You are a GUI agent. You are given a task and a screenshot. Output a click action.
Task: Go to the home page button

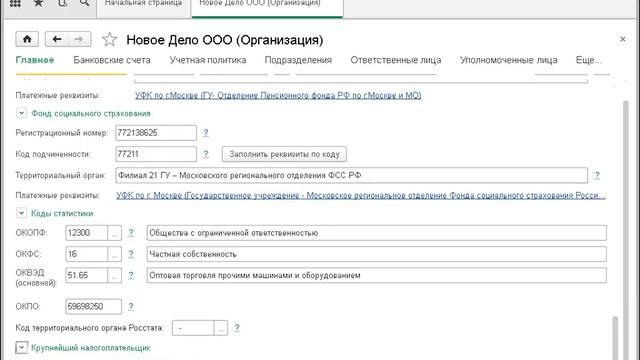tap(27, 39)
